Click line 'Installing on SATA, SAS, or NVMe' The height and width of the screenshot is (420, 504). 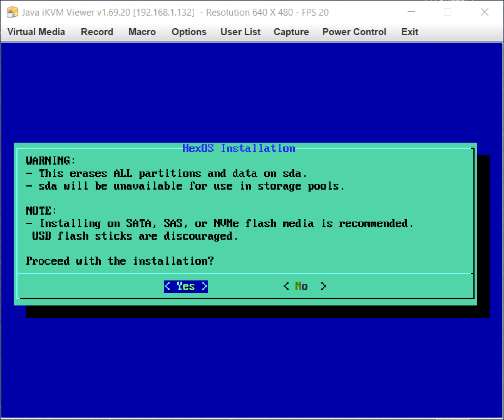220,223
